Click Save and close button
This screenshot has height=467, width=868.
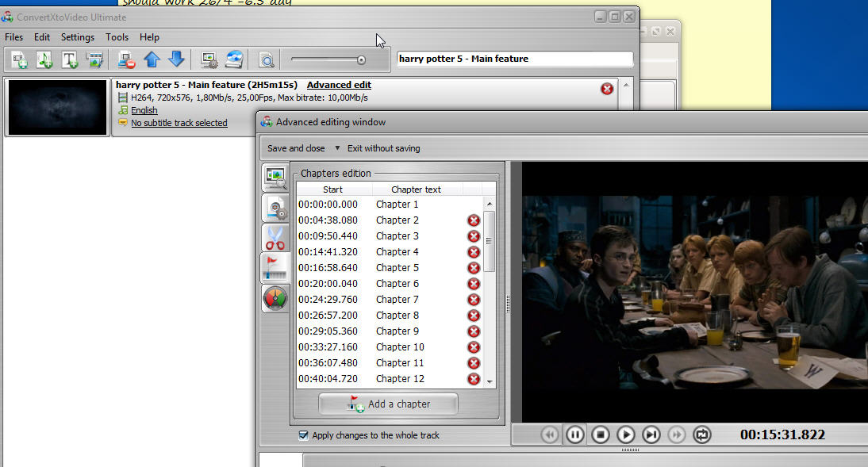click(x=296, y=148)
